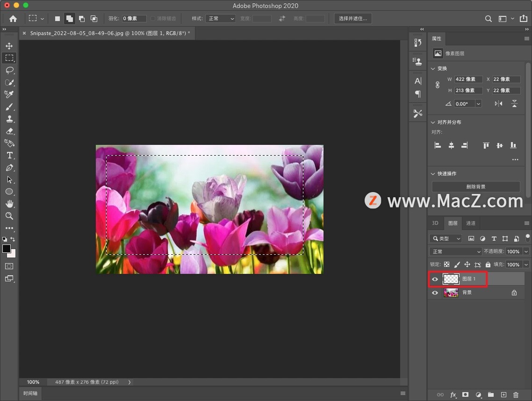Create a new layer with plus icon

pos(503,394)
